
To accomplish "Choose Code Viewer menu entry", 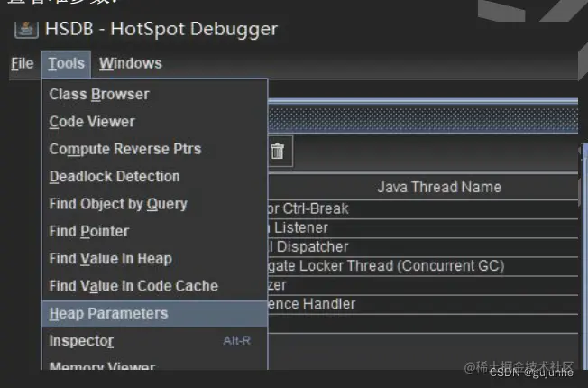I will click(x=154, y=122).
